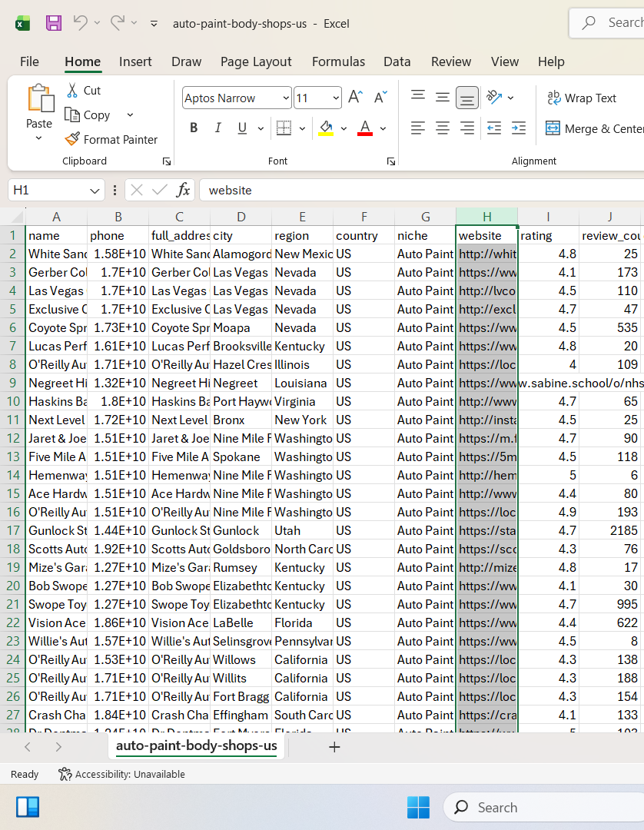Switch to the Draw tab
The image size is (644, 830).
[x=186, y=61]
